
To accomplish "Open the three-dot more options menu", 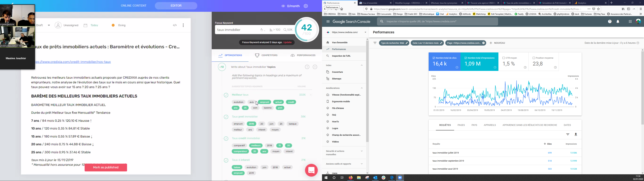I will [183, 25].
